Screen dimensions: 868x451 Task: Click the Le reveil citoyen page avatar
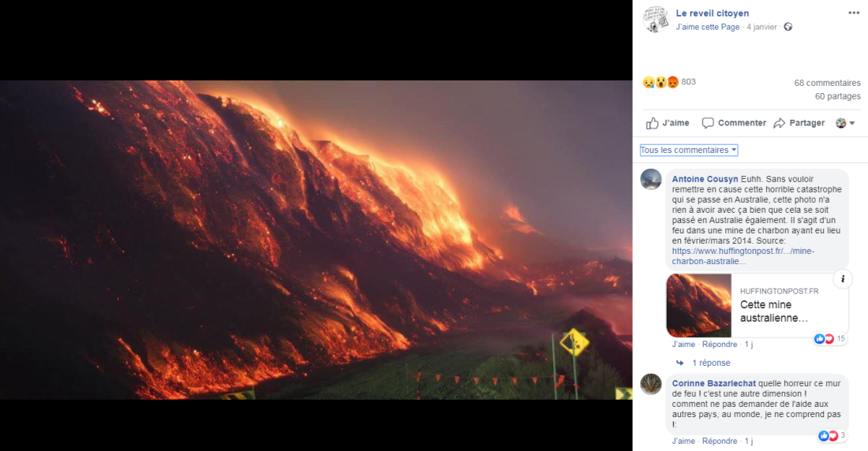pyautogui.click(x=656, y=20)
